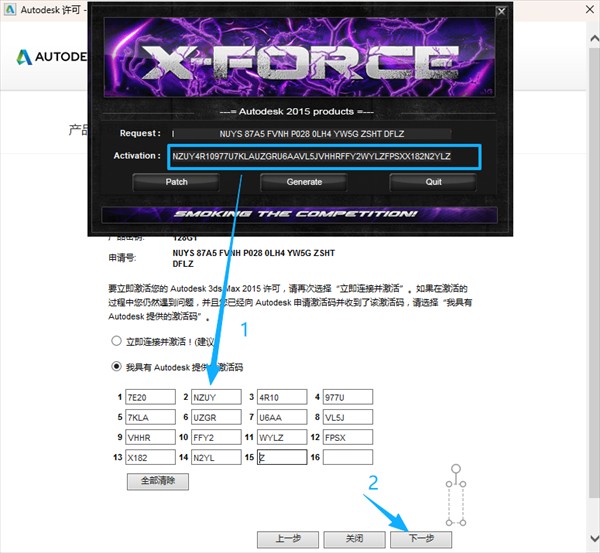Click the 关闭 close button
Viewport: 600px width, 553px height.
pos(355,538)
